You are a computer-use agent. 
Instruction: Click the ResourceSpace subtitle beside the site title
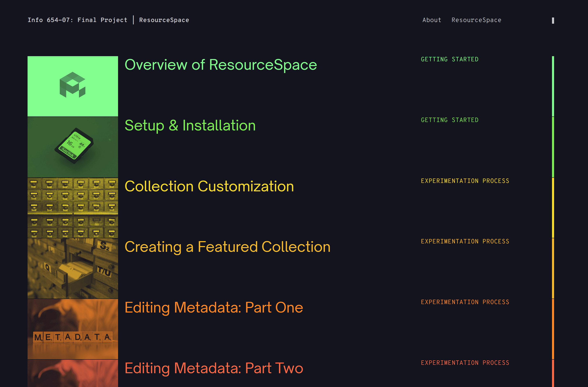coord(164,20)
